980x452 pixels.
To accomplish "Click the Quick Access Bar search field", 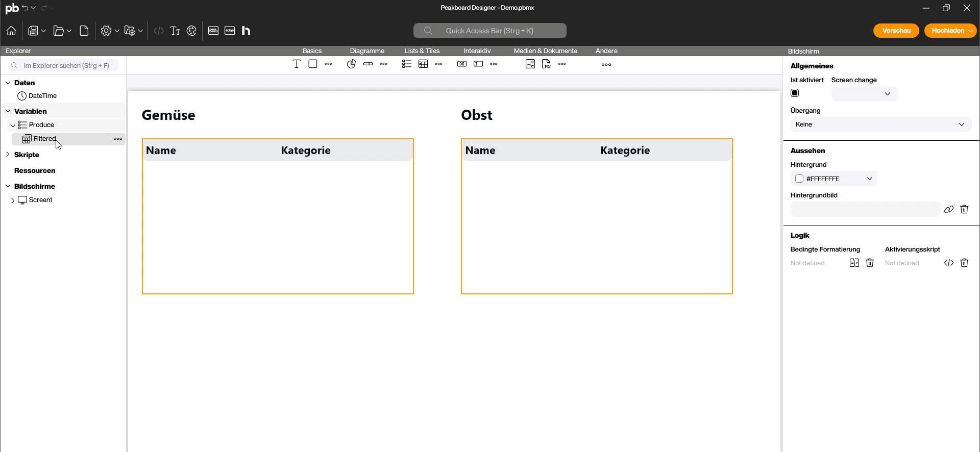I will click(489, 31).
